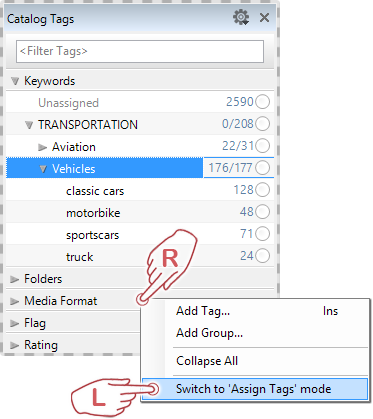Click the 176/177 count for Vehicles

coord(231,168)
